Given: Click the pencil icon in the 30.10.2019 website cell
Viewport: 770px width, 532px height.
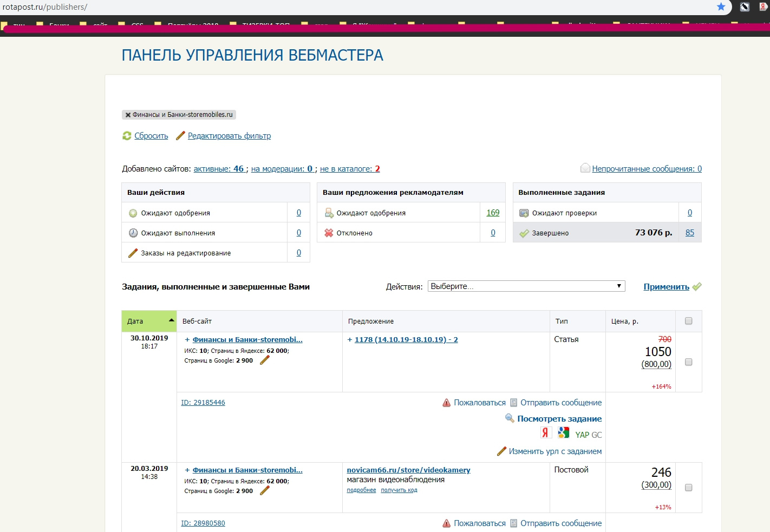Looking at the screenshot, I should tap(265, 360).
